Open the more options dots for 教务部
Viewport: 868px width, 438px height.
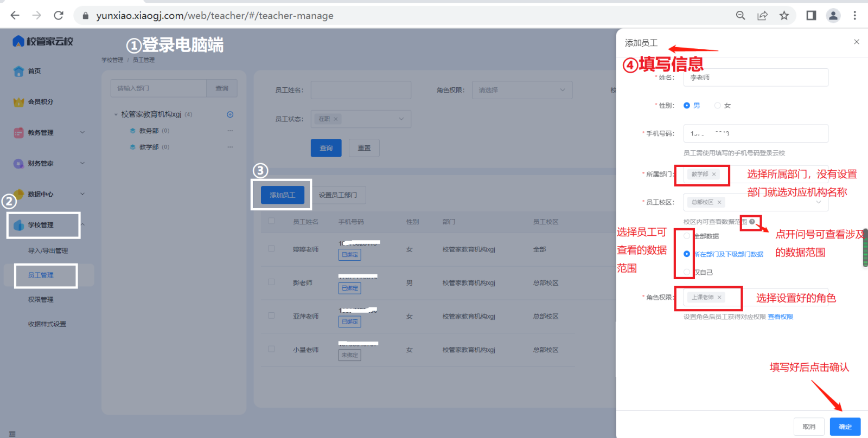(x=230, y=131)
